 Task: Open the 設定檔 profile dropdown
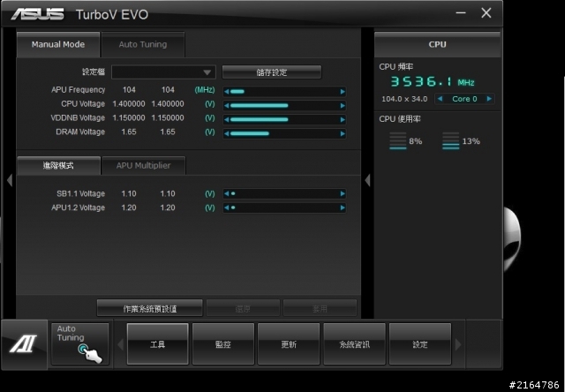(x=163, y=72)
